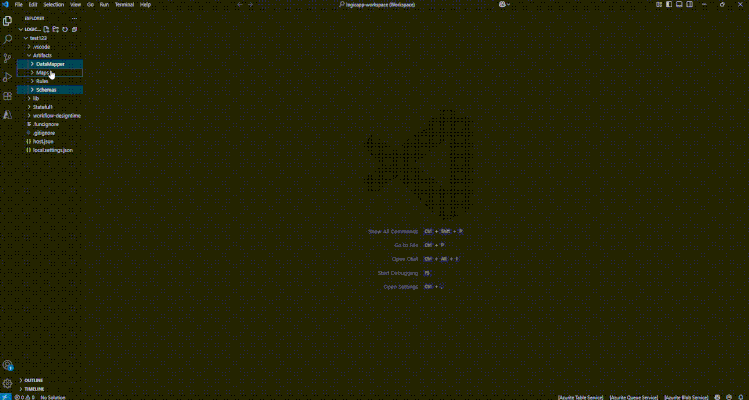The image size is (749, 400).
Task: Click the New Folder icon in Explorer
Action: coord(55,29)
